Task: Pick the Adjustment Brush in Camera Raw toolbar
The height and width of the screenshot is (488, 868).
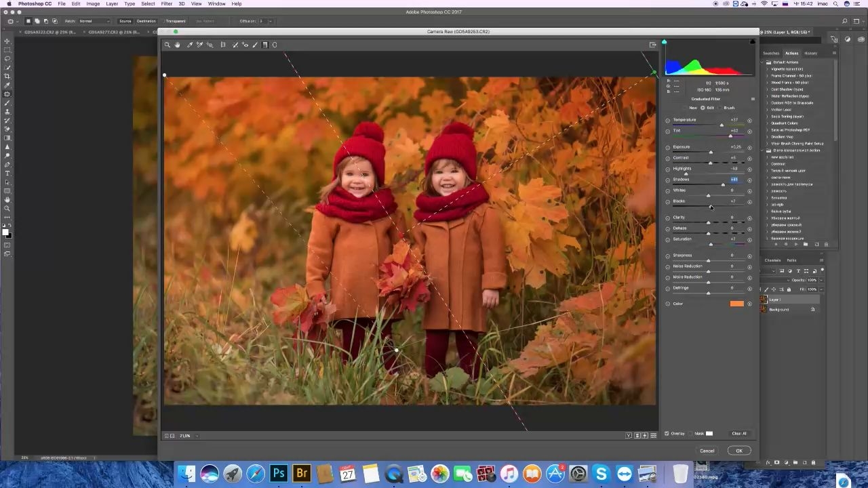Action: click(x=255, y=45)
